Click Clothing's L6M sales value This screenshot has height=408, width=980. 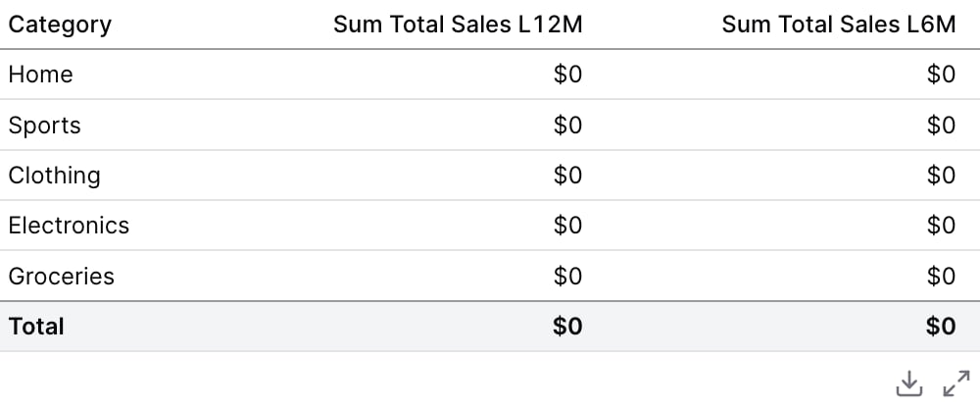(x=941, y=176)
